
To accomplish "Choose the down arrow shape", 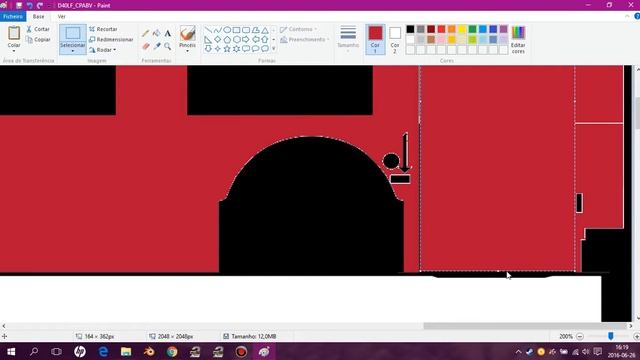I will (x=208, y=49).
